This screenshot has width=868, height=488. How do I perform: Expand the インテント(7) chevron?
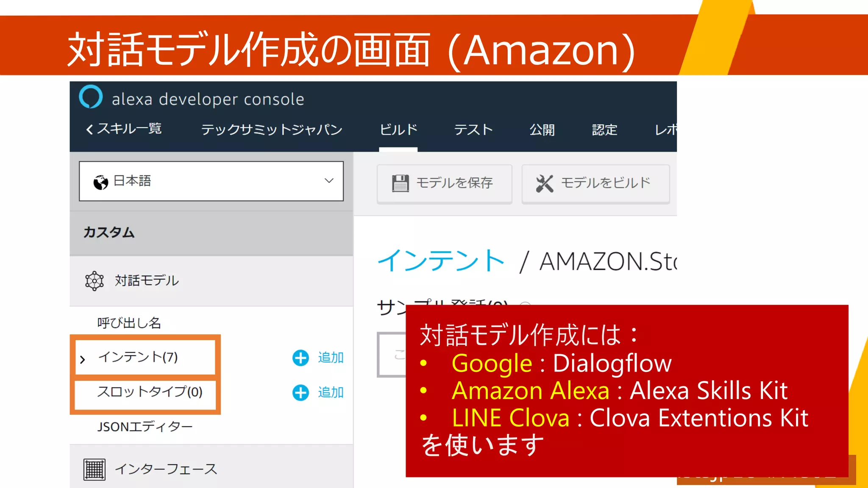[x=83, y=360]
